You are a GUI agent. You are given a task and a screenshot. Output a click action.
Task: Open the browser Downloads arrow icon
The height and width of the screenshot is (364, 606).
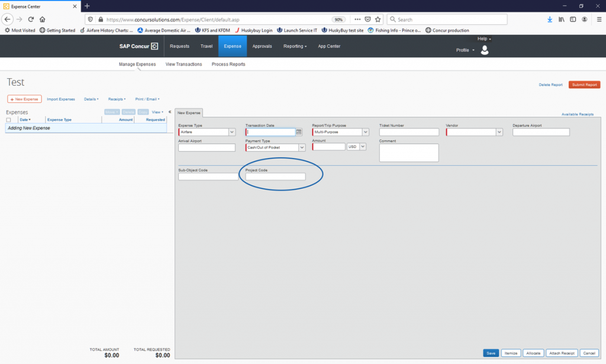(550, 20)
